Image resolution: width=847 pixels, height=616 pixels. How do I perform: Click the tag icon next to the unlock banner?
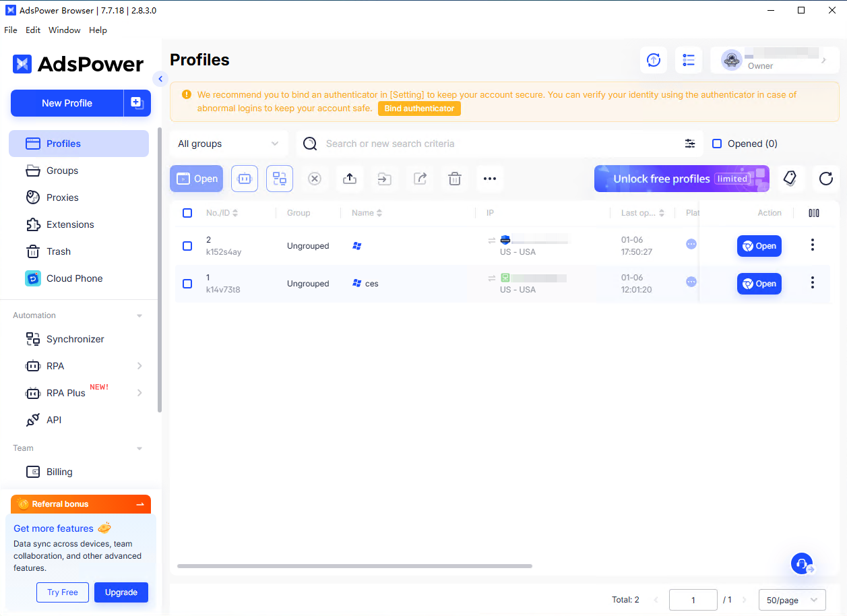click(790, 179)
